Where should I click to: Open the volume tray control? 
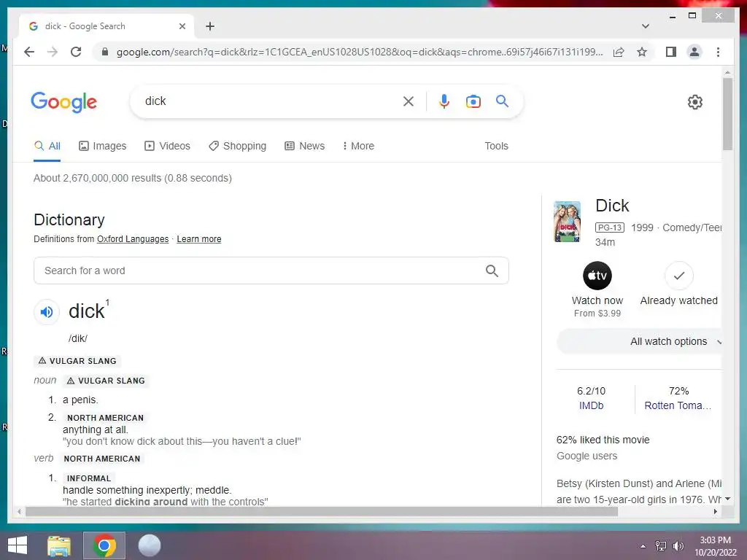678,546
